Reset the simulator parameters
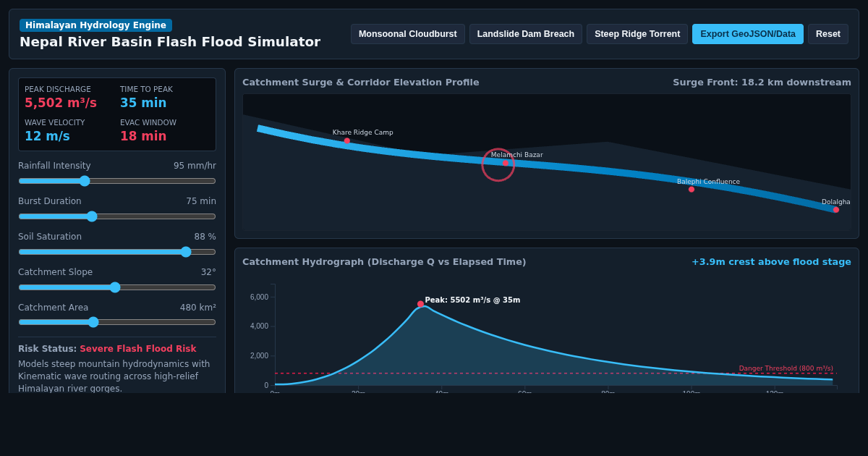 (x=828, y=34)
